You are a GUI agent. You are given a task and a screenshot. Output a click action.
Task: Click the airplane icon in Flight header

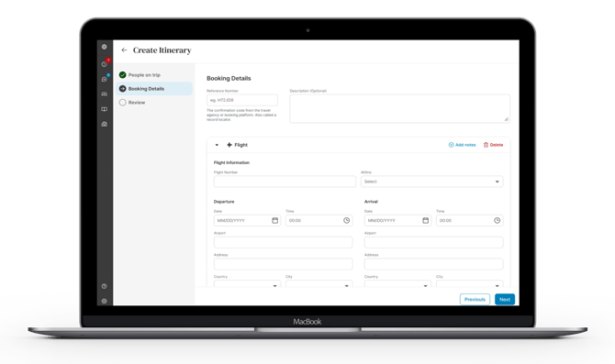229,145
